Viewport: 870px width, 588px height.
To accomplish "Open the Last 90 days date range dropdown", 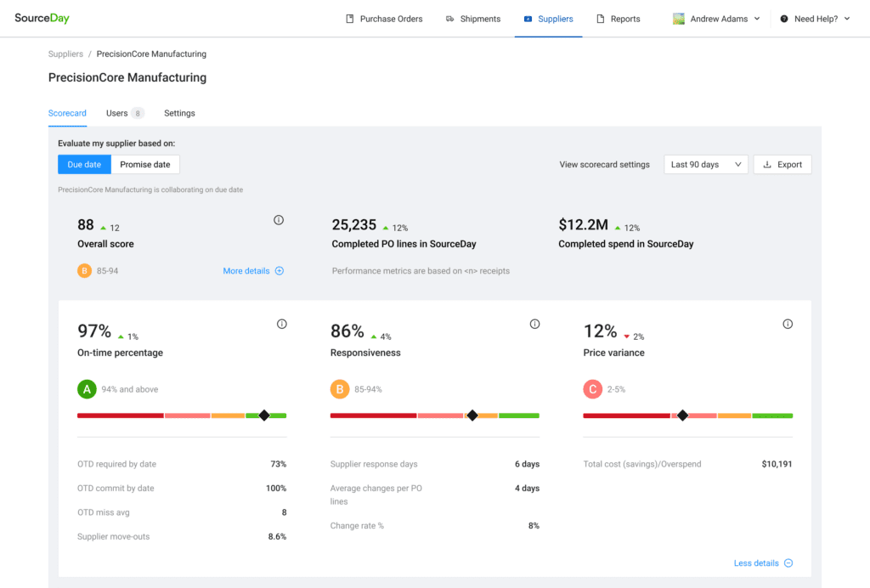I will point(705,164).
